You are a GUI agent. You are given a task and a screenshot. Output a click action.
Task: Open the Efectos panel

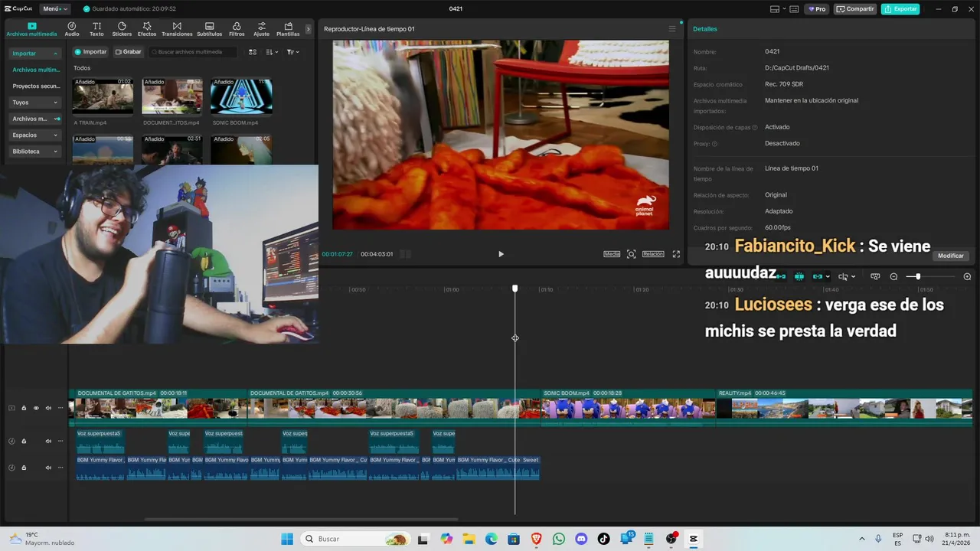pos(147,29)
